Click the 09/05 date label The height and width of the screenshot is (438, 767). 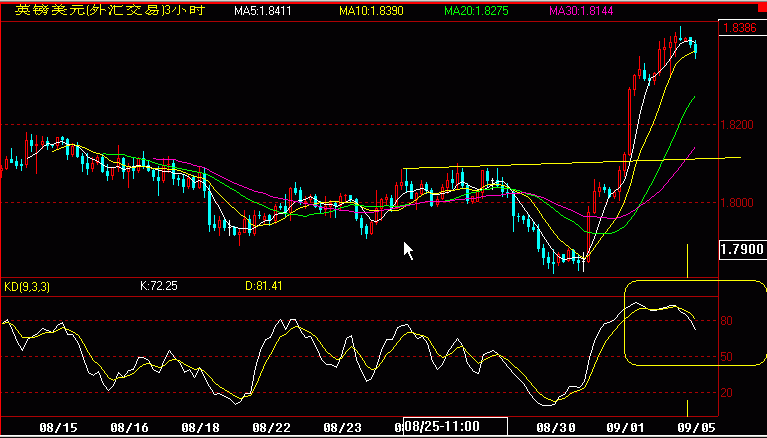pos(696,428)
